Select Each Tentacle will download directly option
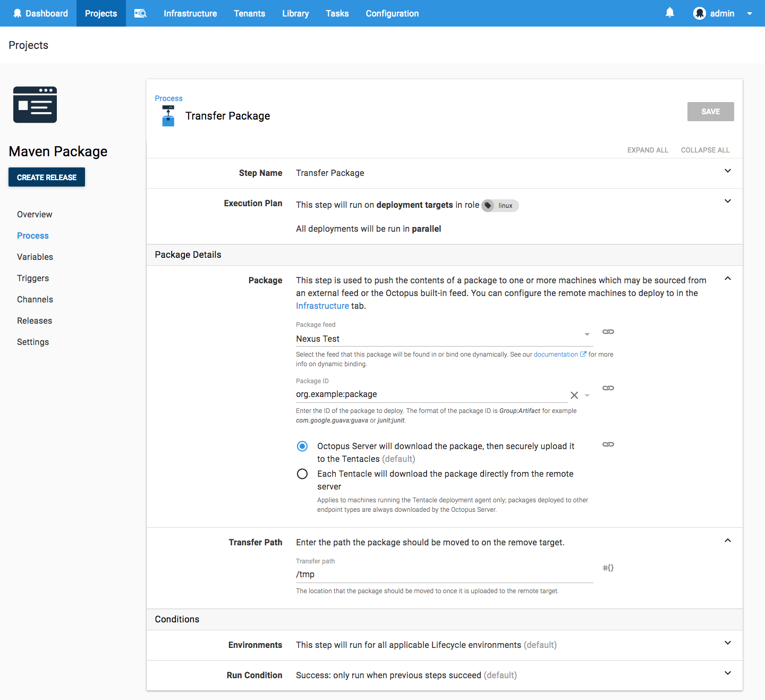Image resolution: width=765 pixels, height=700 pixels. pyautogui.click(x=302, y=474)
